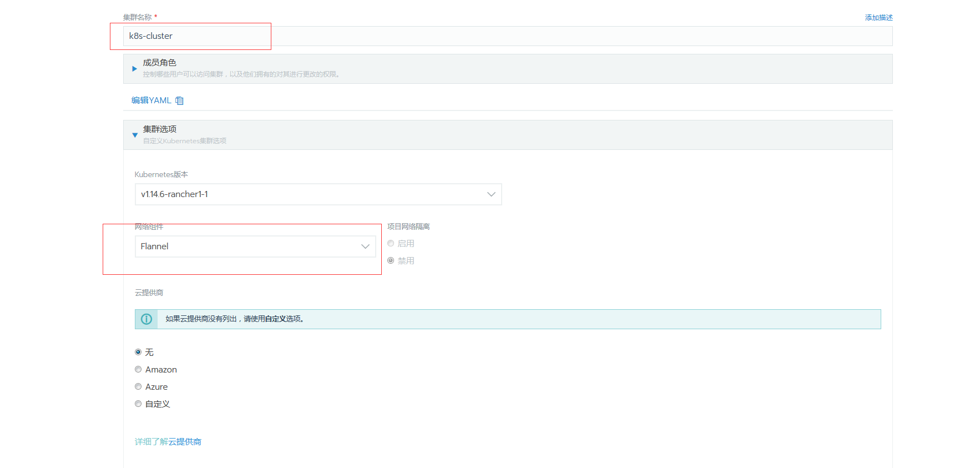Open the 编辑YAML link

point(151,100)
